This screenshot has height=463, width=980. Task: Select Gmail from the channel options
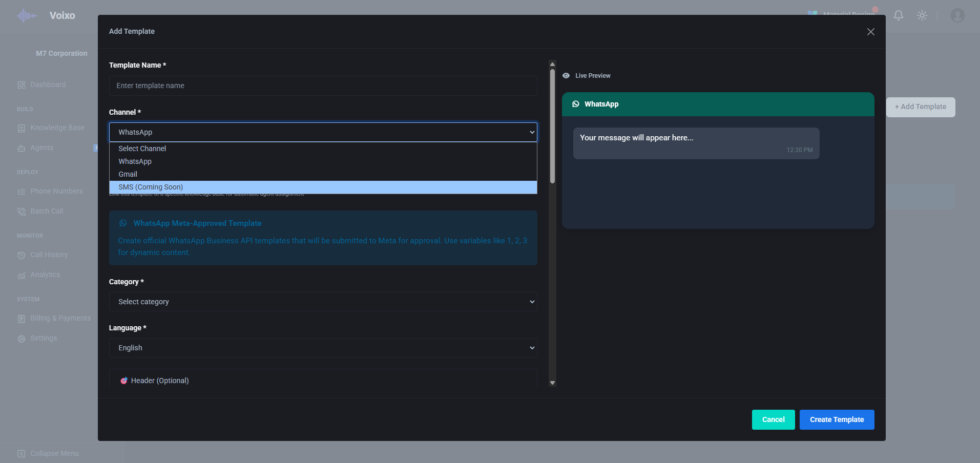click(x=128, y=174)
